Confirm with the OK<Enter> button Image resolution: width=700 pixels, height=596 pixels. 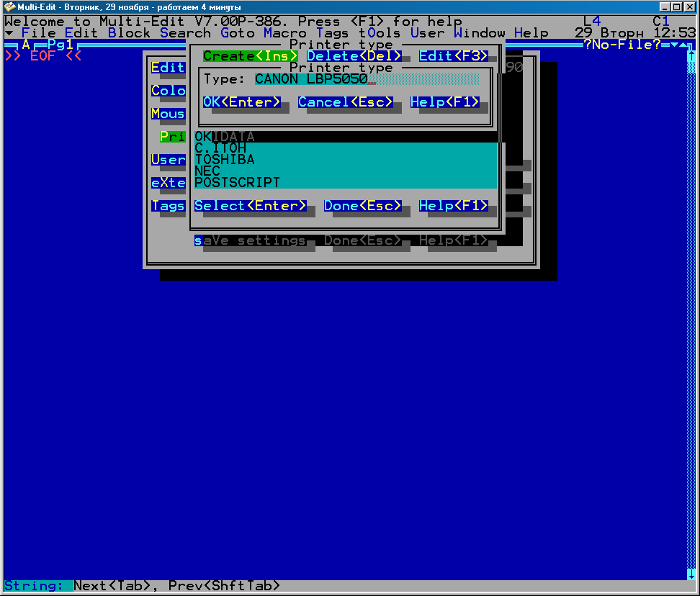coord(241,102)
